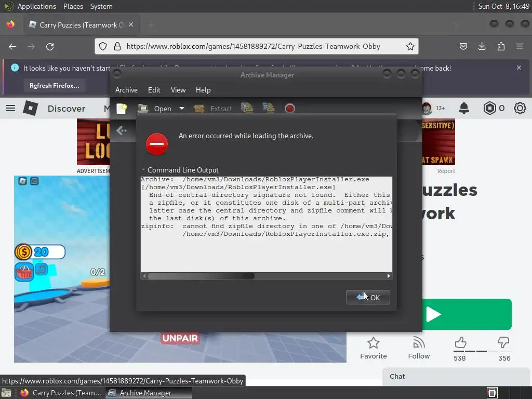Click the Robux balance icon
The height and width of the screenshot is (399, 532).
pyautogui.click(x=489, y=108)
